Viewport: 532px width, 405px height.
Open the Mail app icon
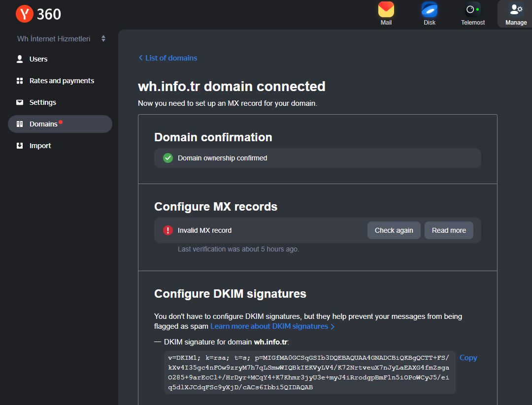click(x=386, y=9)
